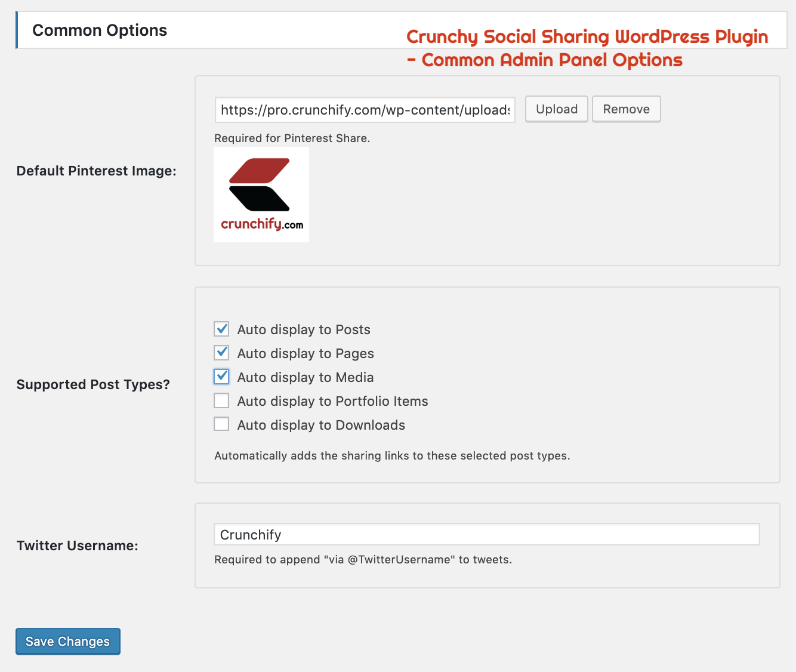Image resolution: width=796 pixels, height=672 pixels.
Task: Click the Upload button for Pinterest image
Action: point(556,109)
